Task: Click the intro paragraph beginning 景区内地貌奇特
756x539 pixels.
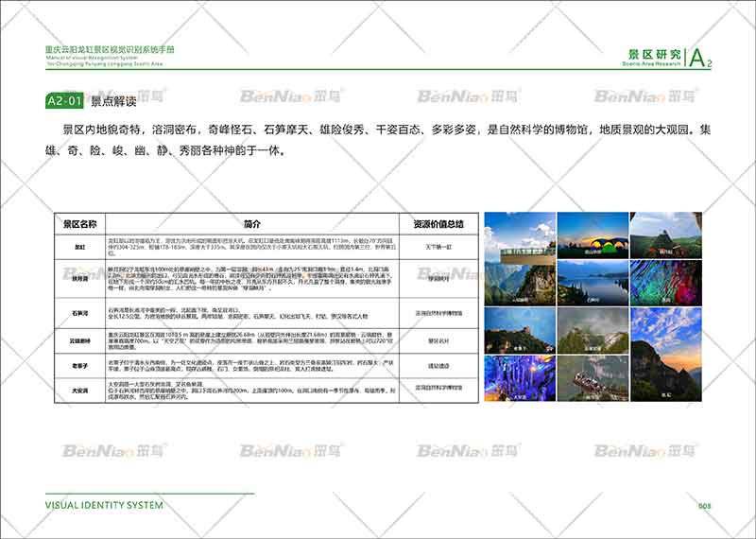Action: click(x=377, y=140)
